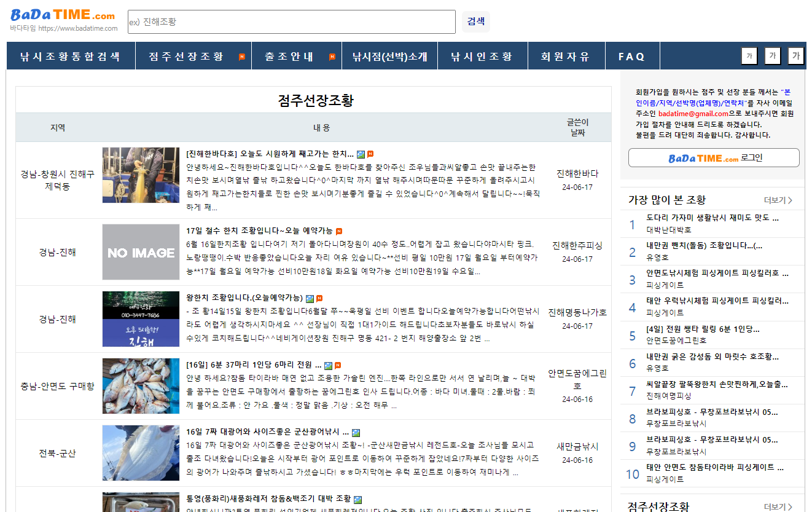Screen dimensions: 812x512
Task: Click region cell 경남-창원시 진해구 제덕동
Action: 58,180
